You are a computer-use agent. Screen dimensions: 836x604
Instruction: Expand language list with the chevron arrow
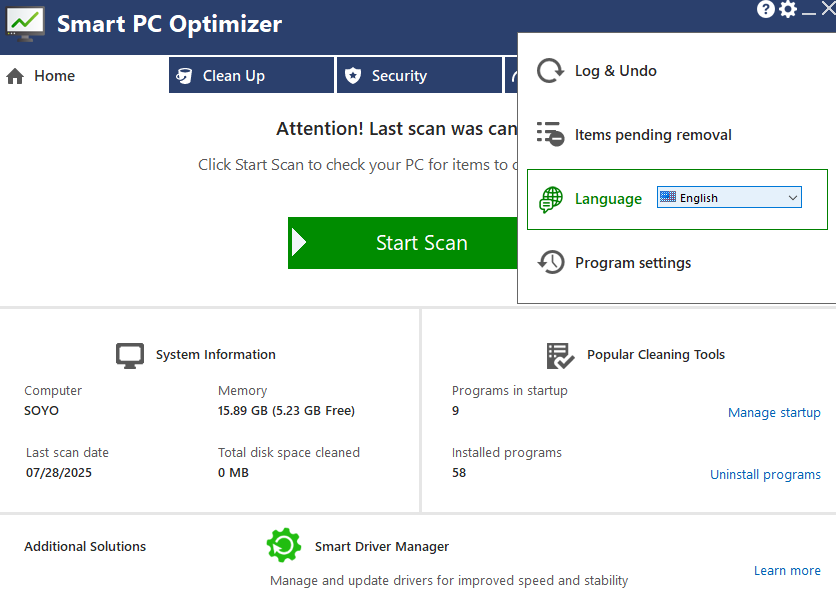click(793, 198)
